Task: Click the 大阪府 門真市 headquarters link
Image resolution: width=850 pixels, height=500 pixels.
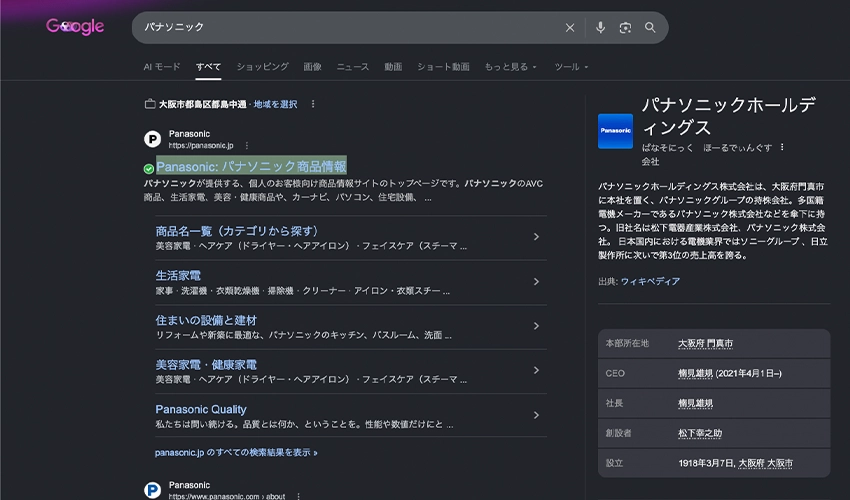Action: click(x=705, y=343)
